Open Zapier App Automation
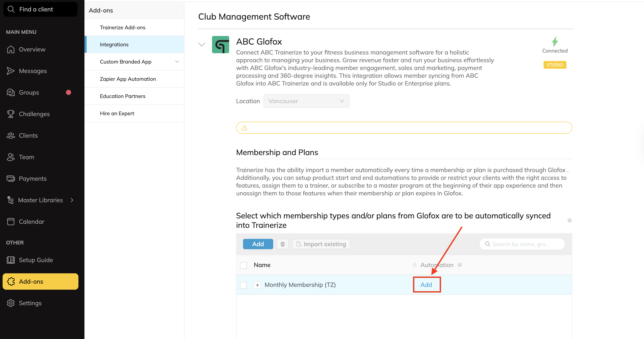The width and height of the screenshot is (644, 339). click(x=134, y=79)
